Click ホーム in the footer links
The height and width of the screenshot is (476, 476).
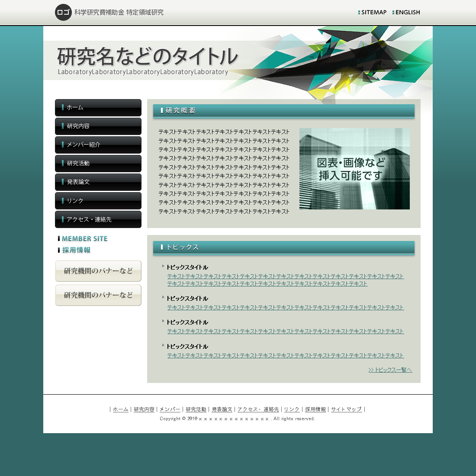[121, 409]
